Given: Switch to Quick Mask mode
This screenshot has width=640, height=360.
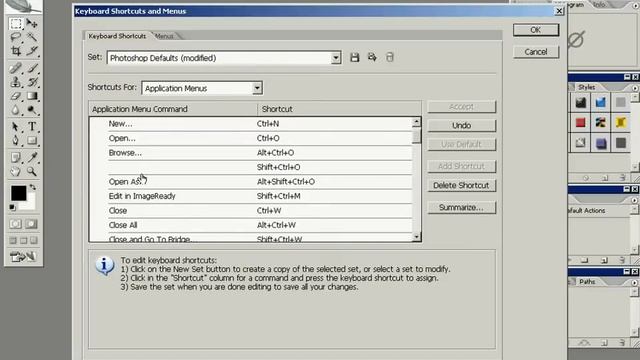Looking at the screenshot, I should (x=31, y=224).
